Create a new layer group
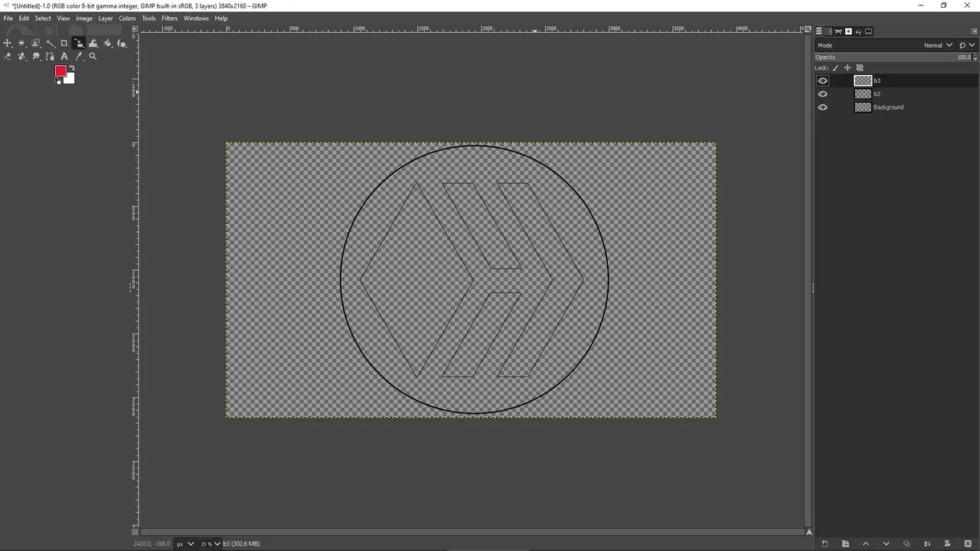 (x=845, y=543)
